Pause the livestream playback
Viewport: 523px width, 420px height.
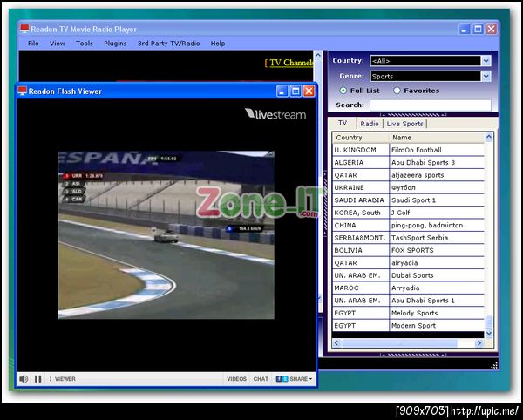38,379
